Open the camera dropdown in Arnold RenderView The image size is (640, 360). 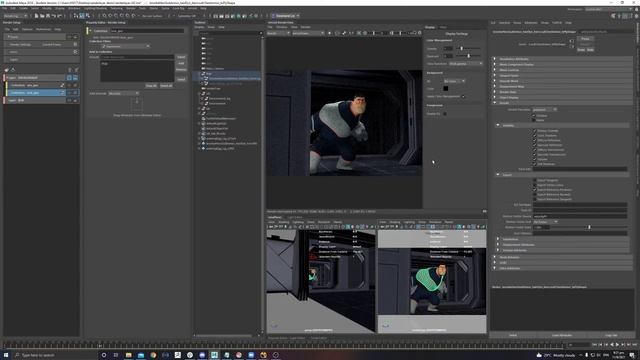[x=308, y=33]
